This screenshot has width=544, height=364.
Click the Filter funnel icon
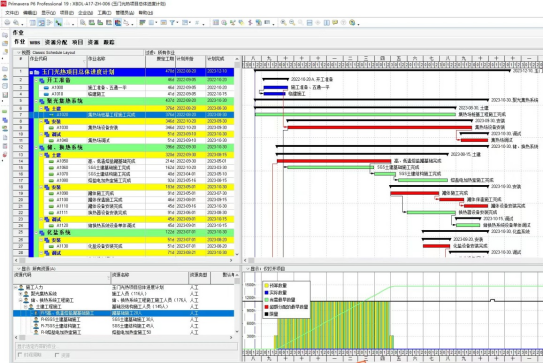coord(172,23)
